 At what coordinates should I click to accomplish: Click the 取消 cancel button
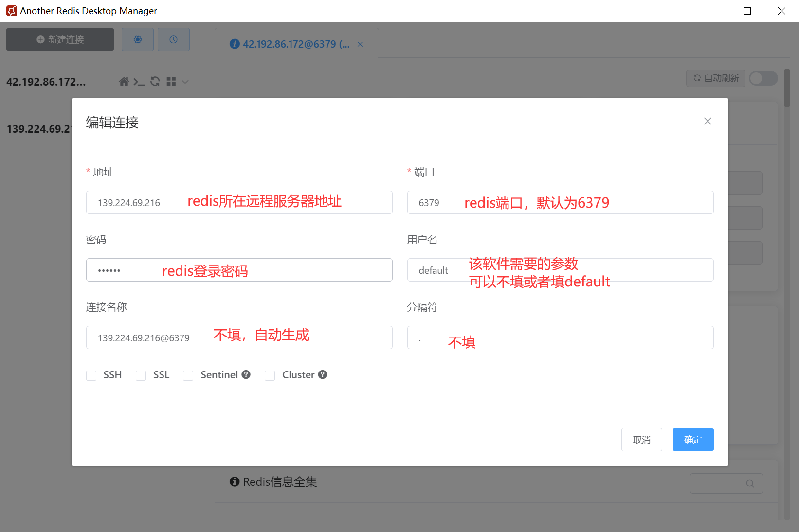coord(642,440)
